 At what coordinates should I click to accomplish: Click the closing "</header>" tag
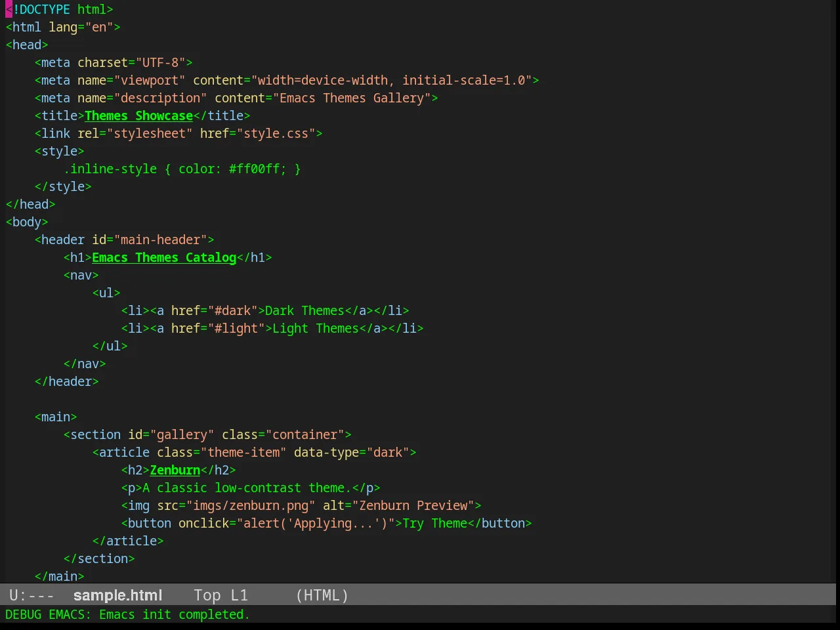(67, 381)
